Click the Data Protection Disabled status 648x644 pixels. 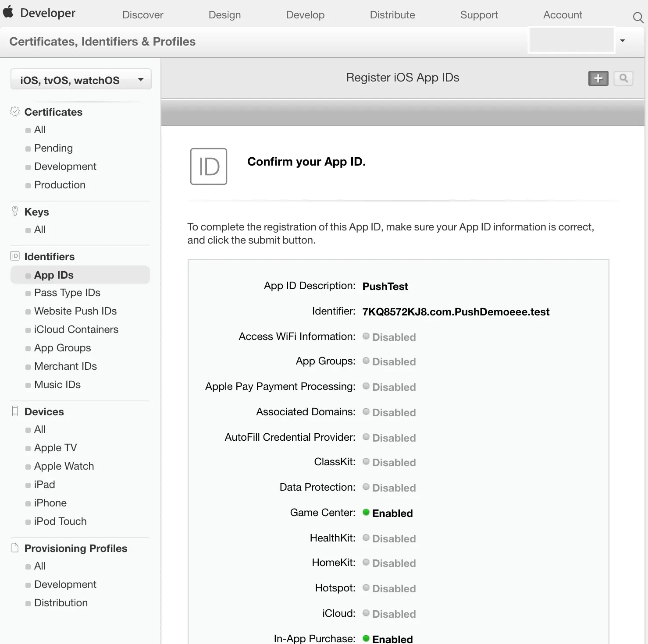point(389,488)
